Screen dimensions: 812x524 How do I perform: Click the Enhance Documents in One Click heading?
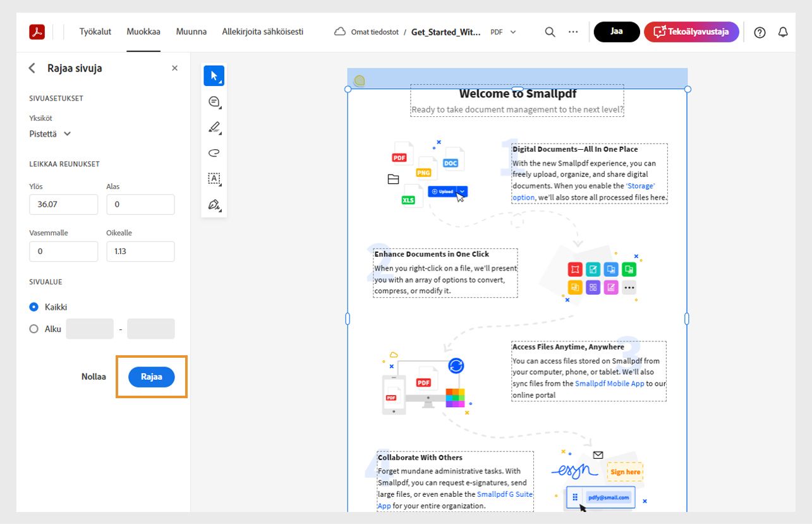pos(432,254)
